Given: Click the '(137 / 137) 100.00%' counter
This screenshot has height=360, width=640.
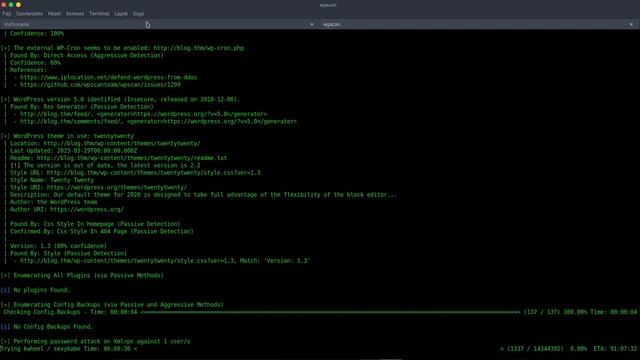Looking at the screenshot, I should click(x=556, y=312).
